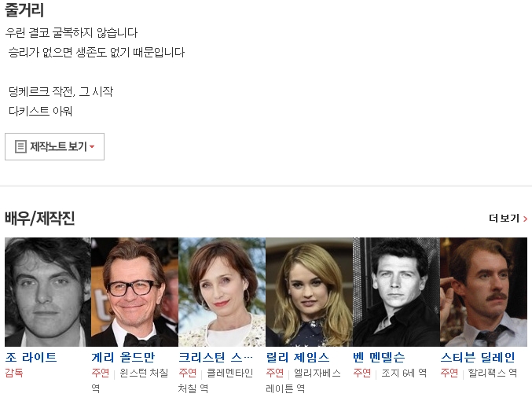The width and height of the screenshot is (532, 401).
Task: Click the 감독 label under 조 라이트
Action: pos(14,373)
